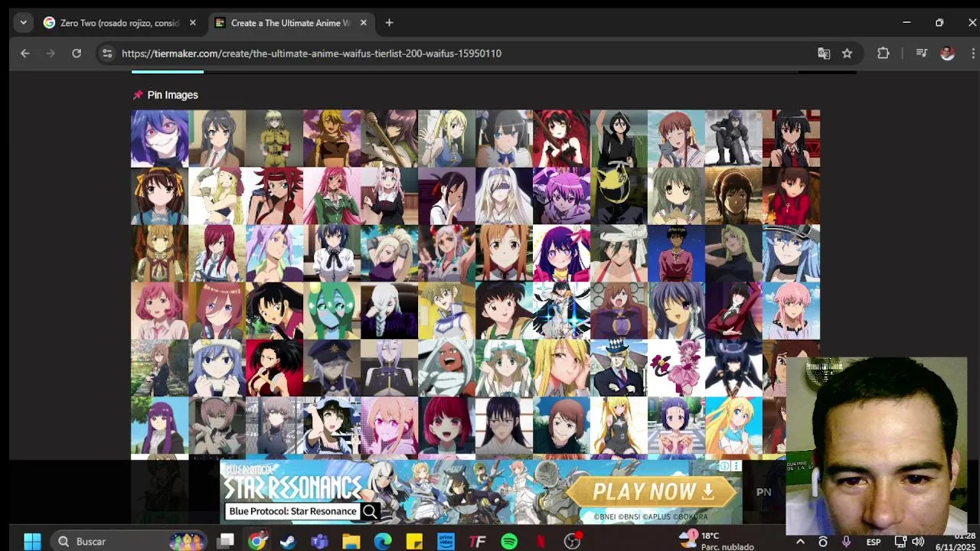The height and width of the screenshot is (551, 980).
Task: Open the Windows Start menu
Action: click(x=32, y=542)
